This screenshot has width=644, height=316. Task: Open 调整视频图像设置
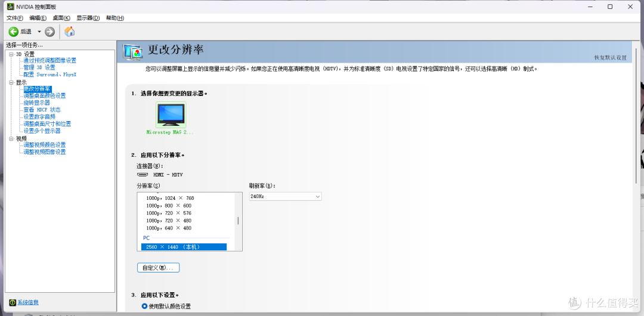click(x=44, y=151)
